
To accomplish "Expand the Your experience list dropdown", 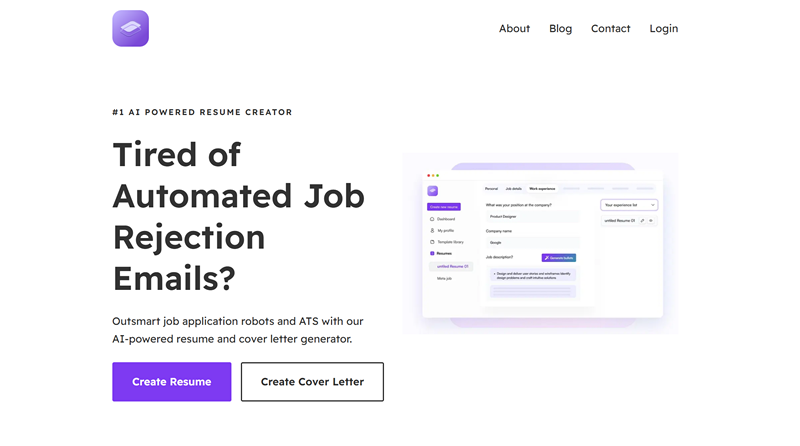I will 629,205.
